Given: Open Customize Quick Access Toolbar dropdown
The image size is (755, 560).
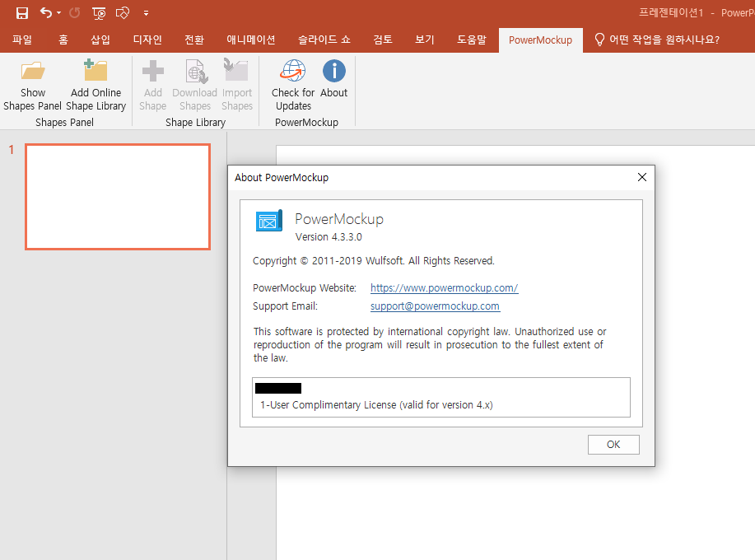Looking at the screenshot, I should pos(146,13).
